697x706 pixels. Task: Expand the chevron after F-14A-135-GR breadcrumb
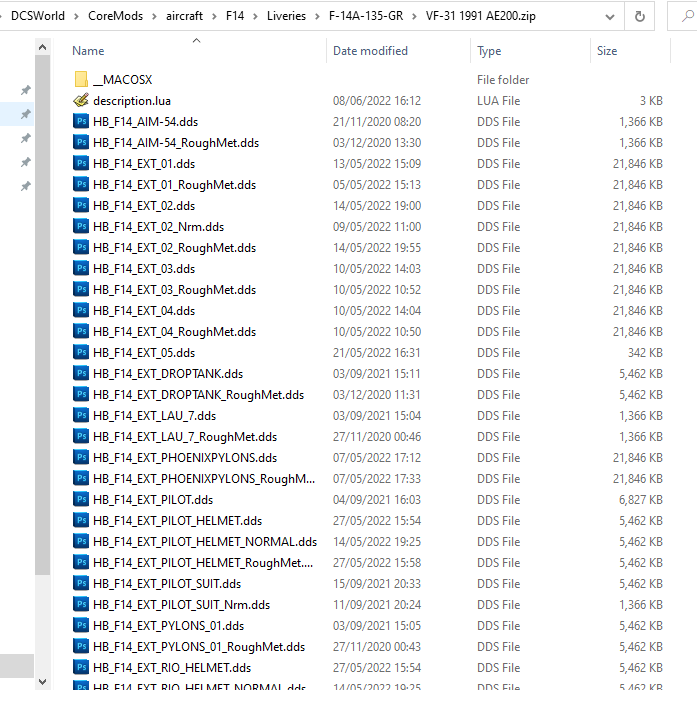pyautogui.click(x=415, y=17)
